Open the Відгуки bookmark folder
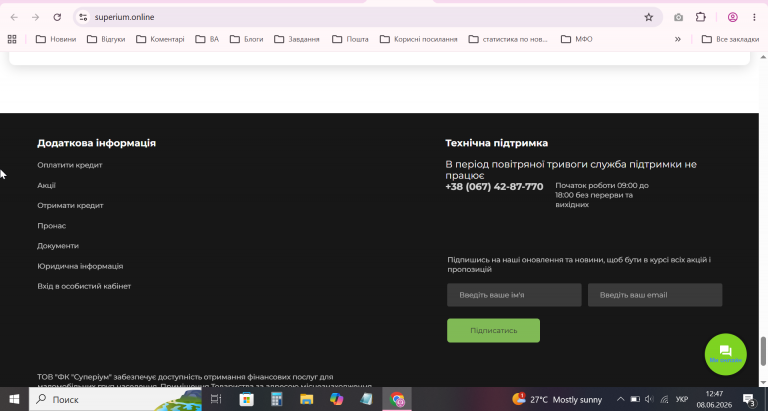This screenshot has width=768, height=411. pyautogui.click(x=106, y=39)
